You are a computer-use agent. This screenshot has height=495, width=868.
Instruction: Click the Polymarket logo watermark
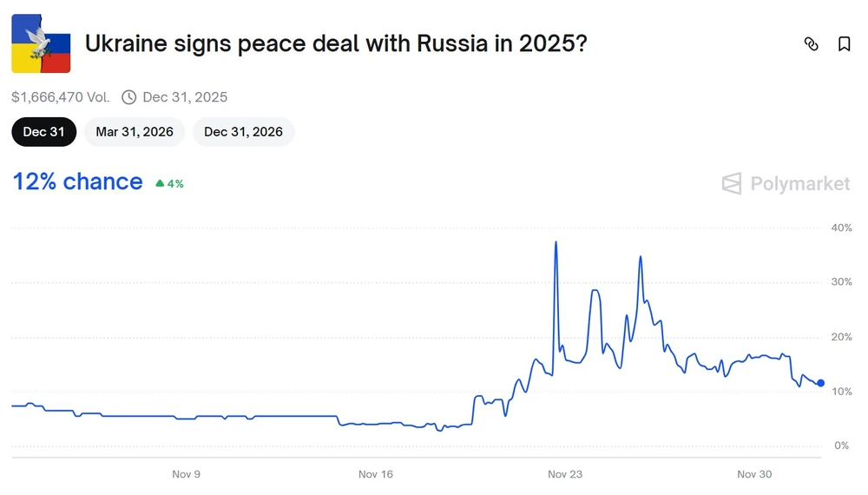(x=786, y=183)
